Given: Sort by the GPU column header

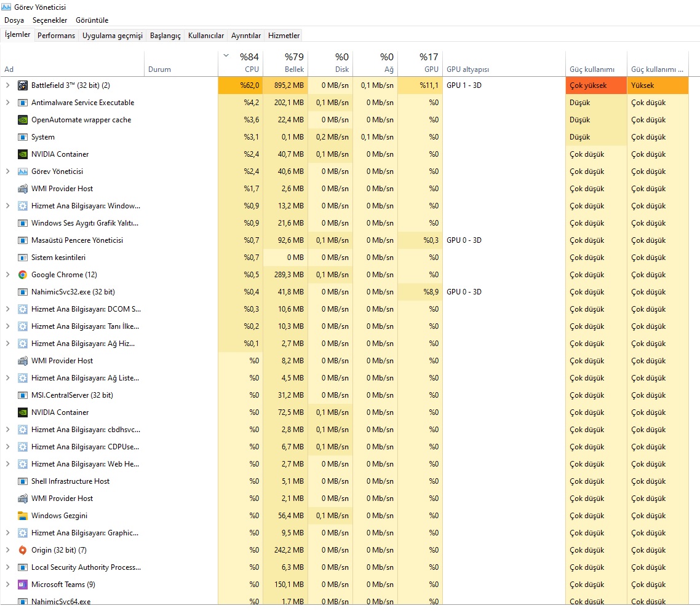Looking at the screenshot, I should pyautogui.click(x=420, y=63).
